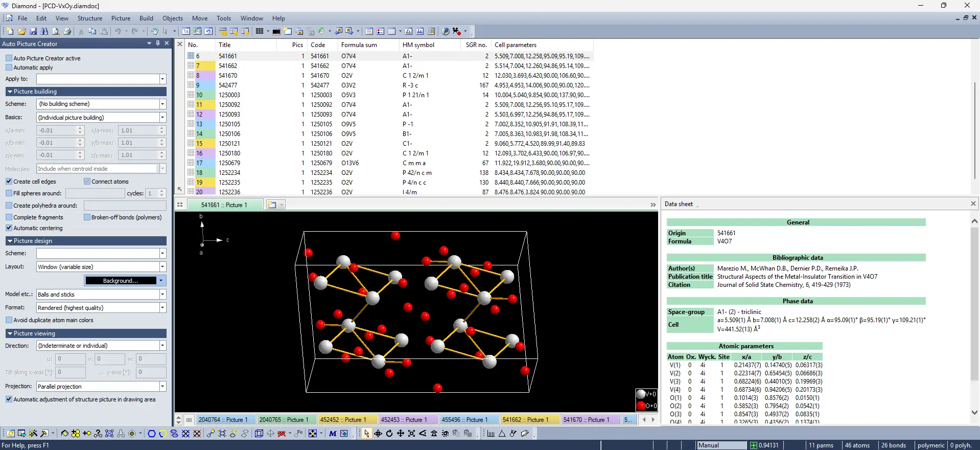The height and width of the screenshot is (450, 980).
Task: Click the Background... button
Action: point(121,281)
